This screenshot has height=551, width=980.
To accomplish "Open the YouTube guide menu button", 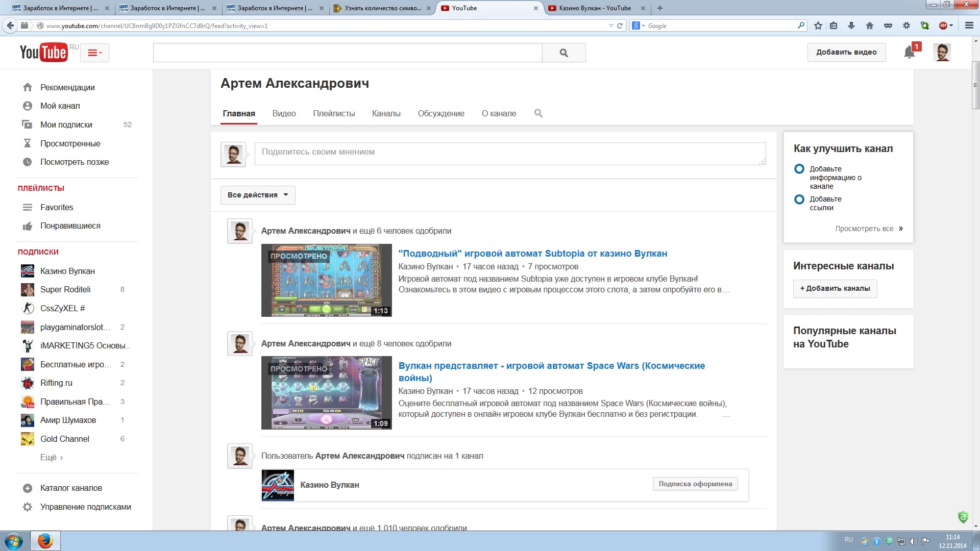I will 94,53.
